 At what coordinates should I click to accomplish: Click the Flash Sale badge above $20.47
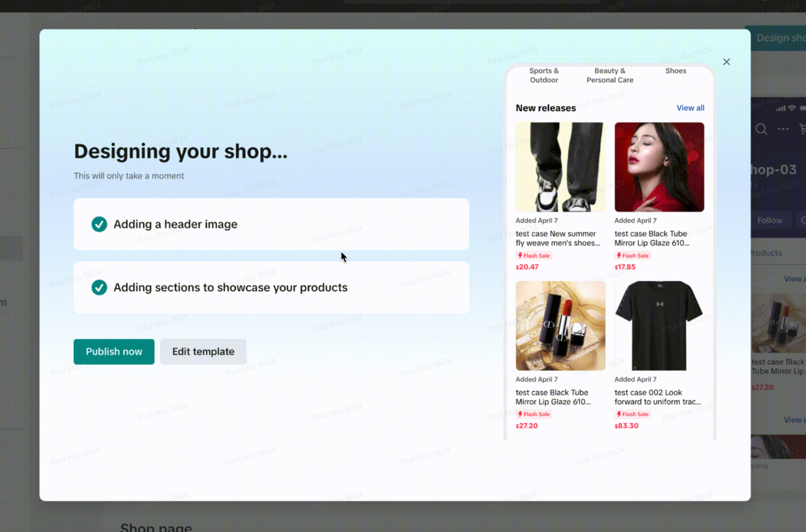pos(534,256)
